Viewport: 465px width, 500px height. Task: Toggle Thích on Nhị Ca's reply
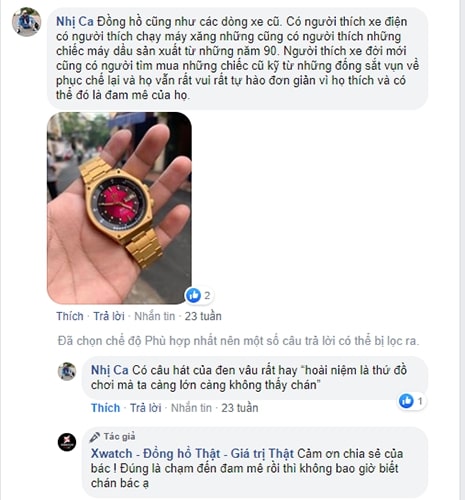coord(105,408)
